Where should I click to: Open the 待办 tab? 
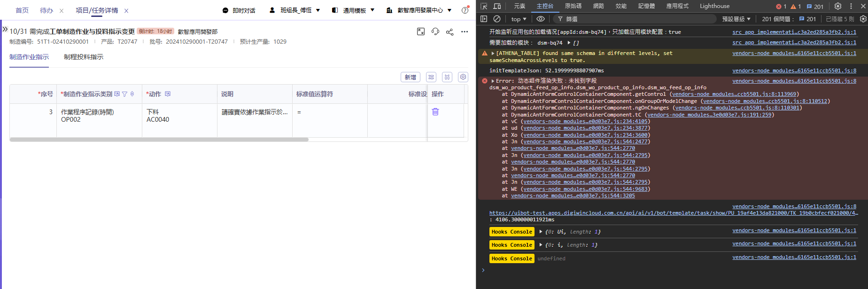(x=46, y=10)
